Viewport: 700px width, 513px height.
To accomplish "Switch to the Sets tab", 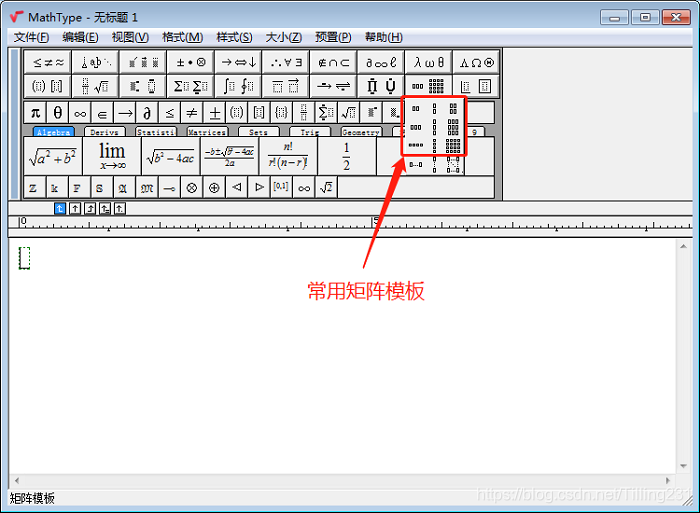I will pyautogui.click(x=258, y=132).
